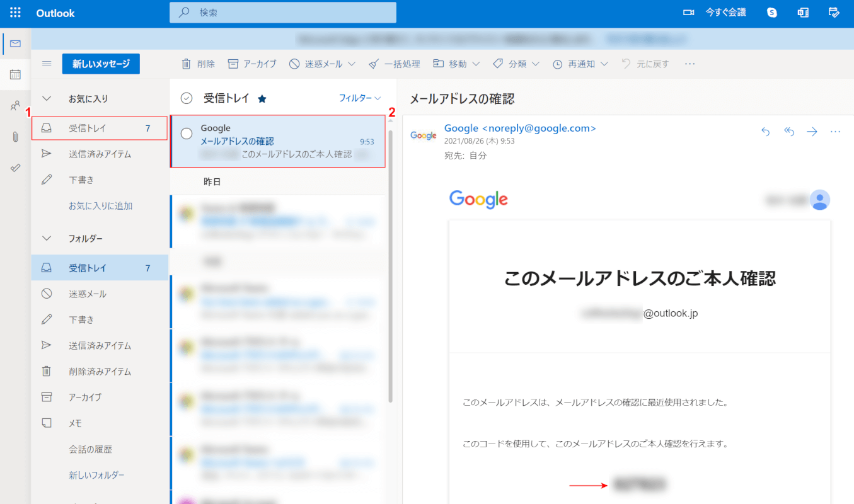Click the Google account avatar in email
854x504 pixels.
(820, 200)
